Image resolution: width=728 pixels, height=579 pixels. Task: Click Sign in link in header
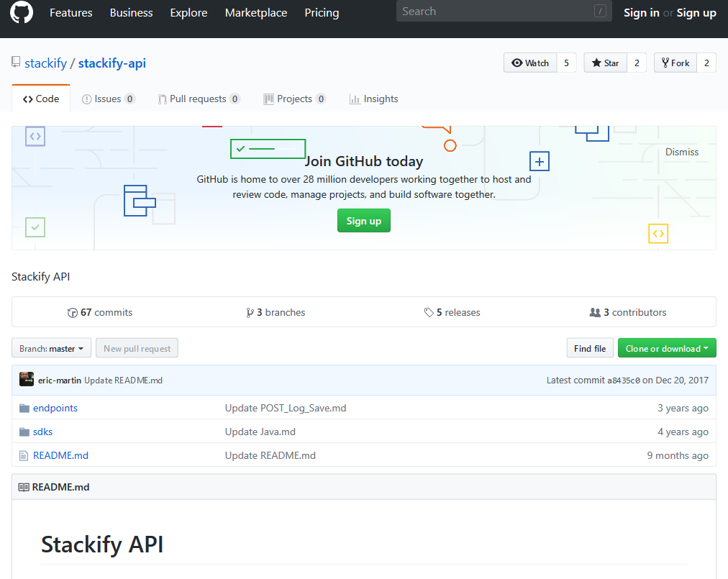642,12
